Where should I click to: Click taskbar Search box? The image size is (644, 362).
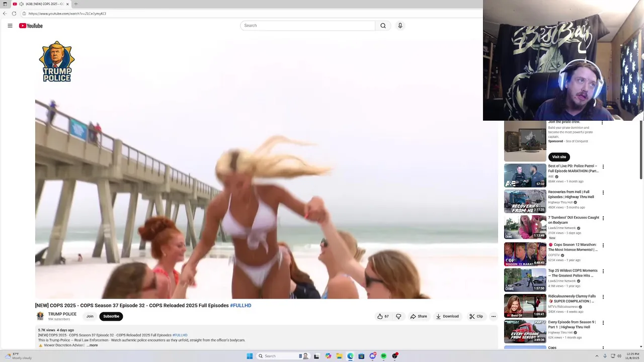(x=284, y=356)
